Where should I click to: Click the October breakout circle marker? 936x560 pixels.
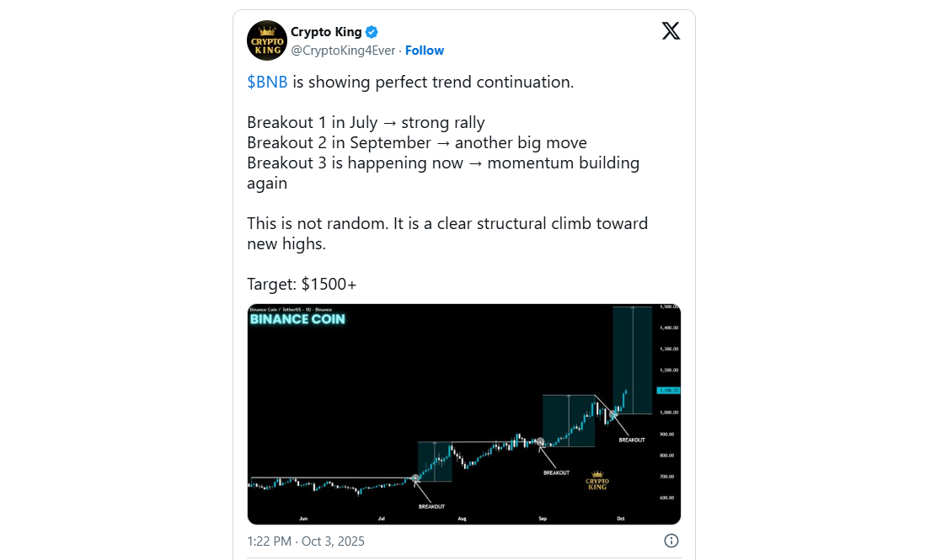(613, 414)
